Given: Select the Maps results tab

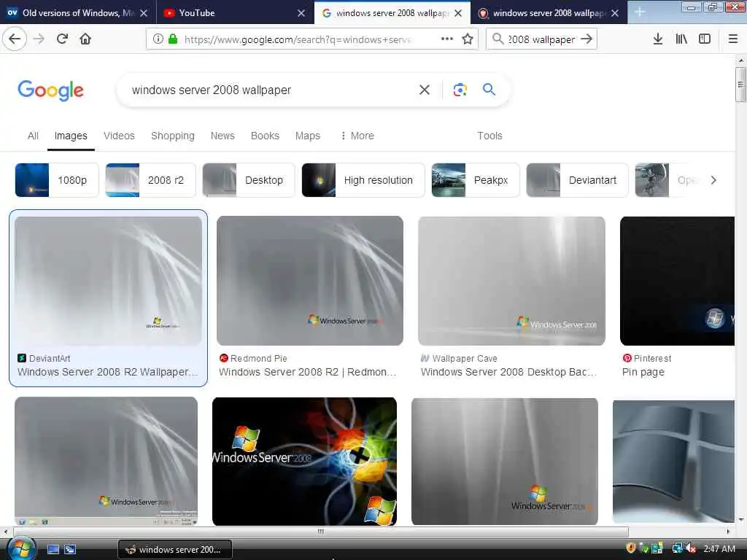Looking at the screenshot, I should (307, 136).
